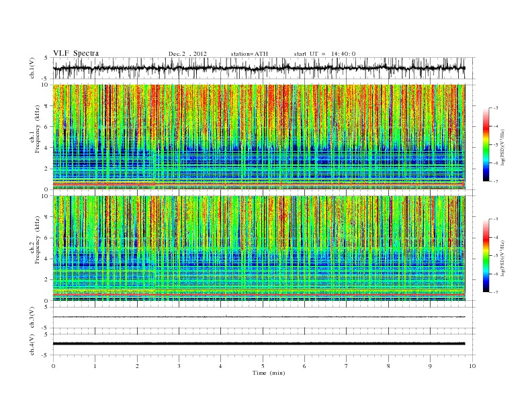Click time axis tick label "2"
The image size is (532, 411).
[x=137, y=366]
